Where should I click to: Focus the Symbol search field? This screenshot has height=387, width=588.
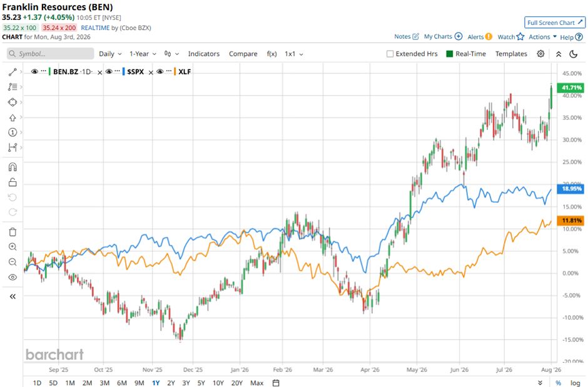click(50, 54)
